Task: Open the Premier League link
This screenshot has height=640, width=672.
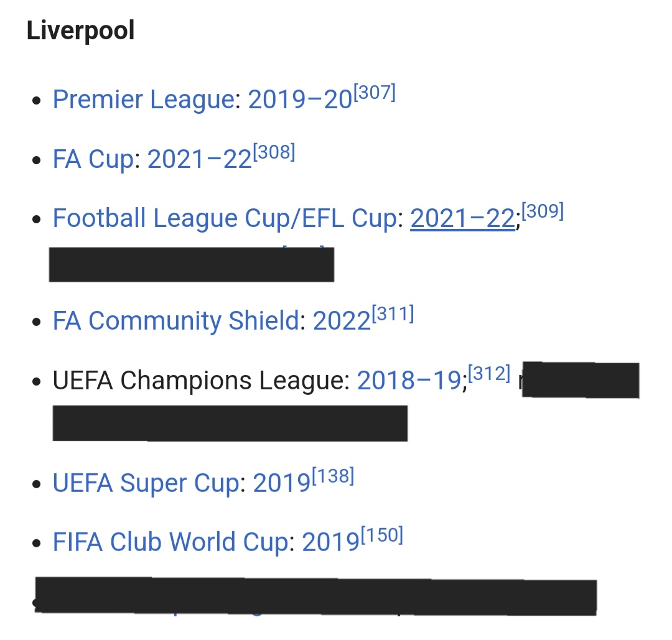Action: [144, 100]
